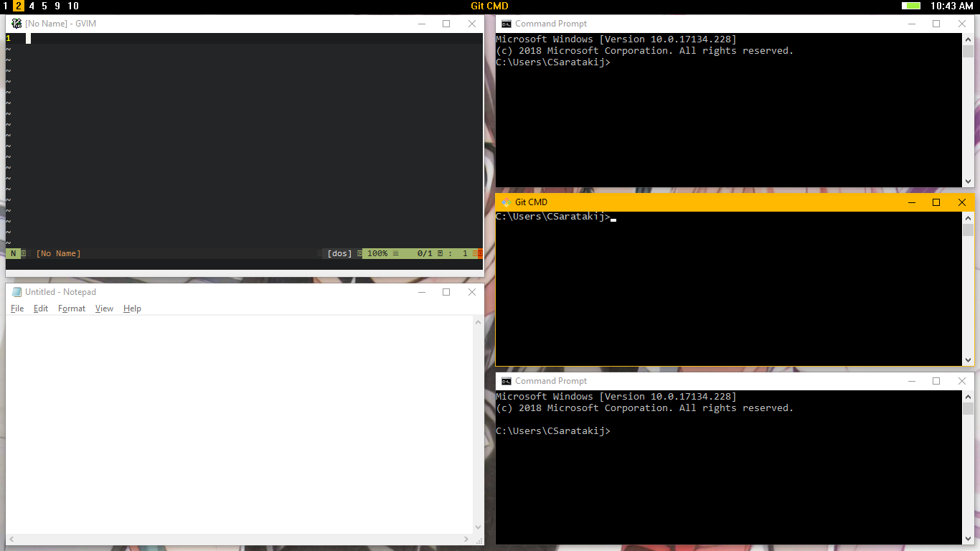Click the battery indicator in top bar
Image resolution: width=980 pixels, height=551 pixels.
click(911, 6)
